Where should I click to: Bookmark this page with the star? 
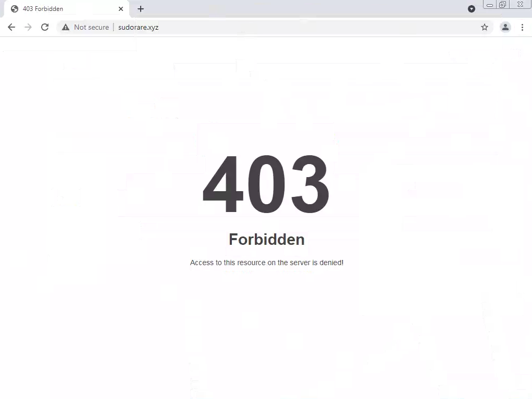(x=485, y=27)
